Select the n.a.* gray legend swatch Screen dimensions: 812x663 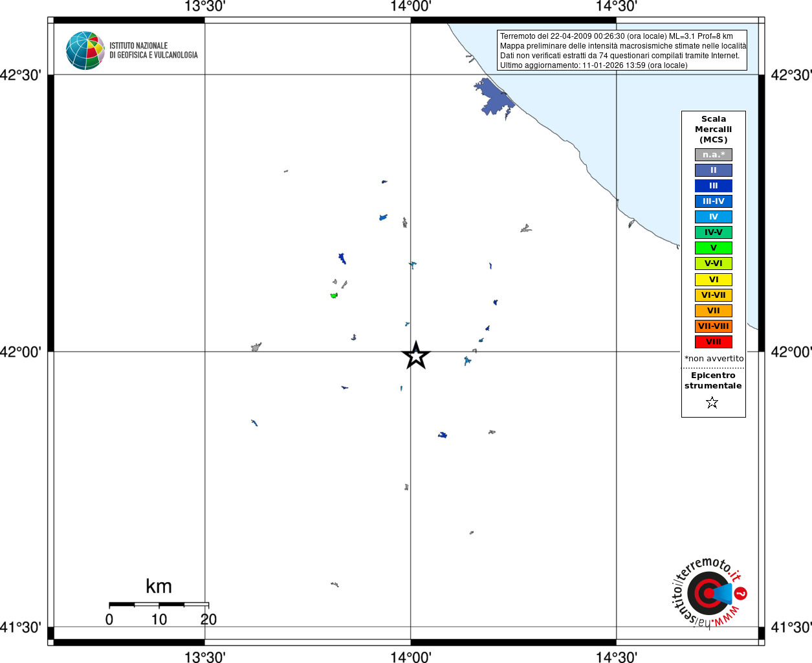(714, 155)
